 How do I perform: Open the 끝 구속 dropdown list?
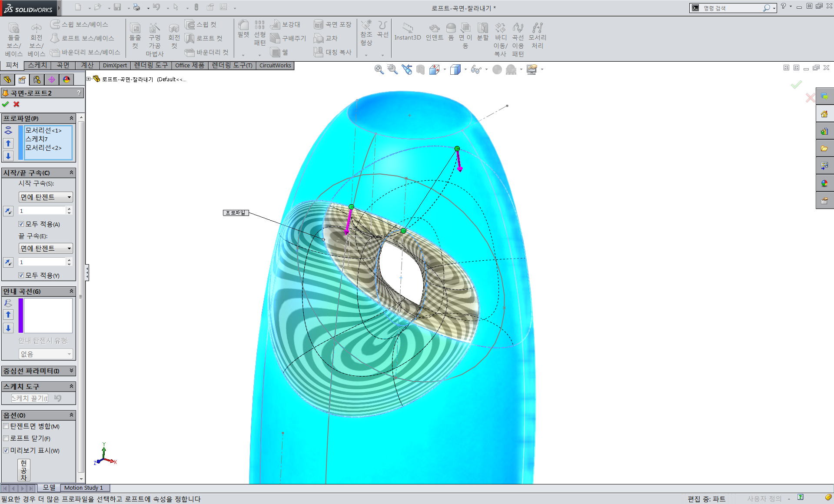pos(46,249)
